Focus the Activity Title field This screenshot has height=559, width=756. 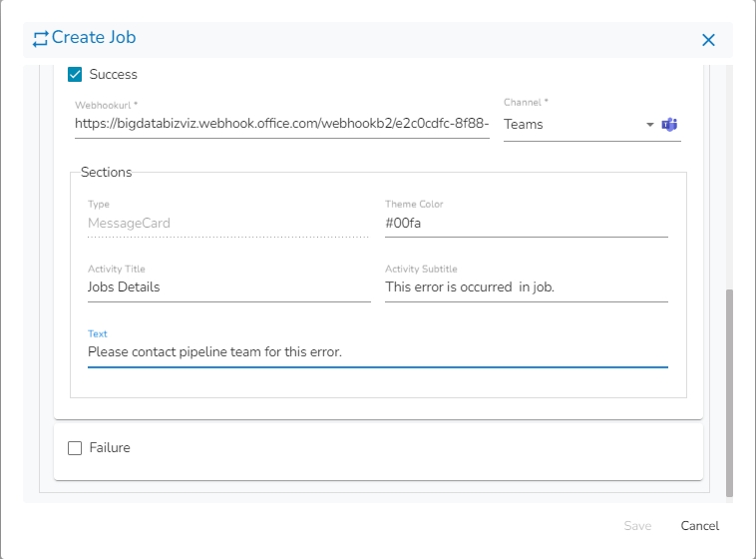228,287
